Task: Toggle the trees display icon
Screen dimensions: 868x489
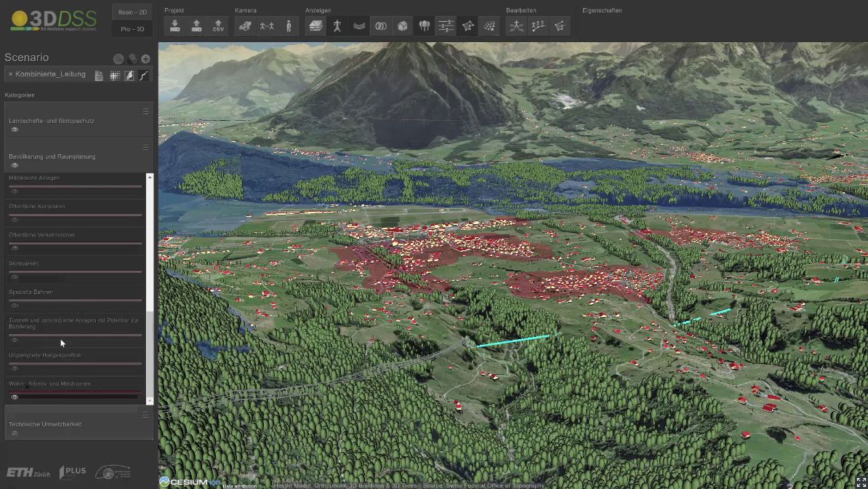Action: point(425,26)
